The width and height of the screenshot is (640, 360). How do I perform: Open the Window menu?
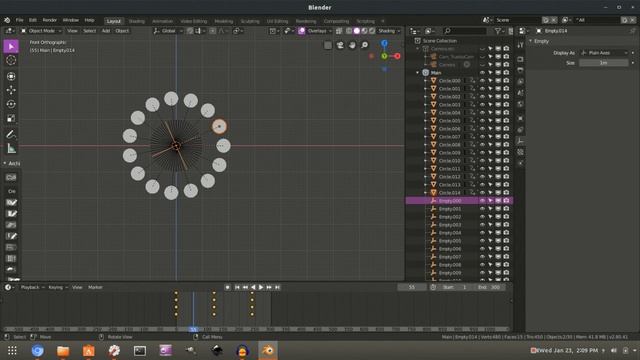71,20
